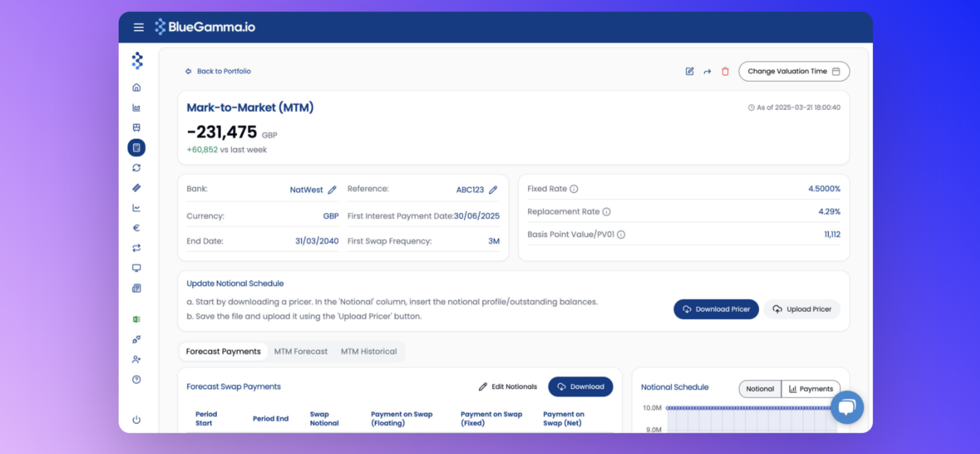Click the home icon in sidebar
The image size is (980, 454).
(x=136, y=87)
